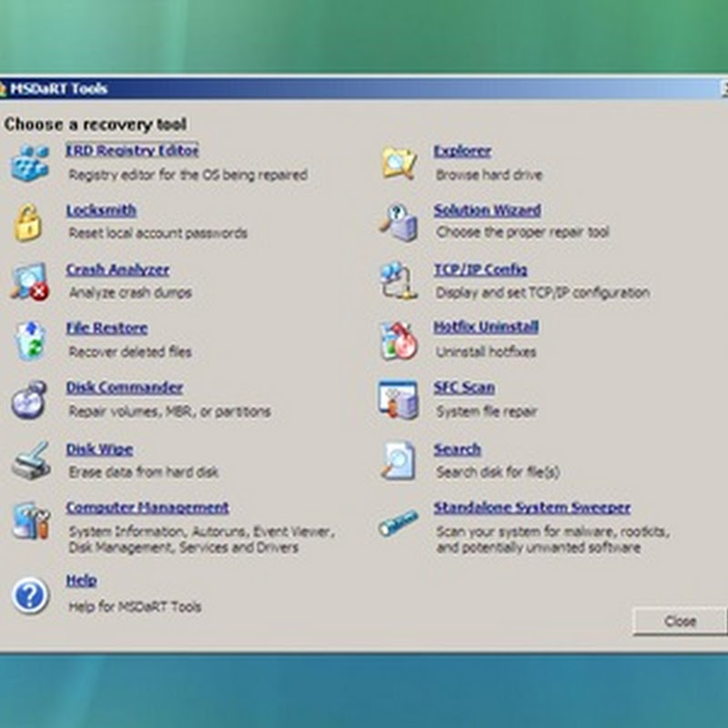Viewport: 728px width, 728px height.
Task: Click the Locksmith padlock icon
Action: pos(28,222)
